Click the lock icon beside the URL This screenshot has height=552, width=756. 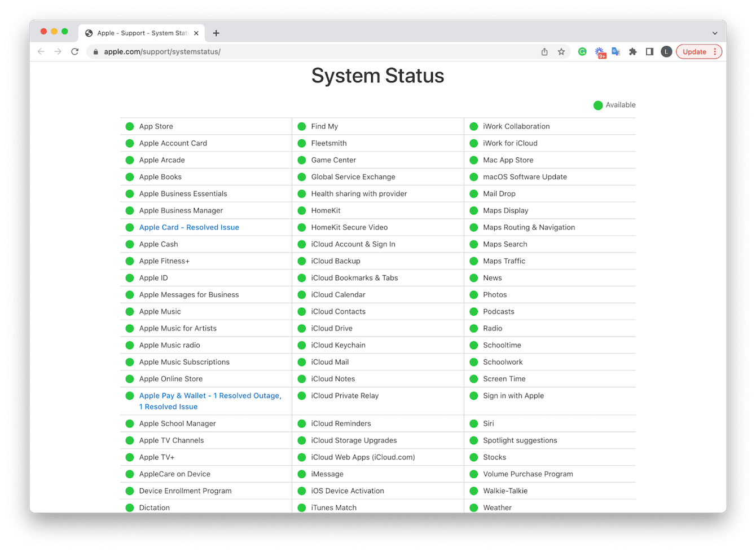[x=95, y=51]
